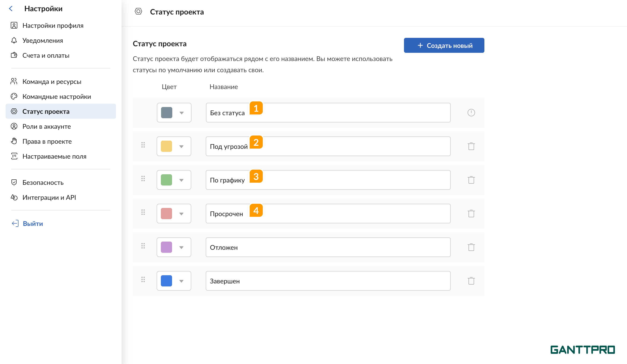Image resolution: width=627 pixels, height=364 pixels.
Task: Delete the Просрочен status
Action: (471, 213)
